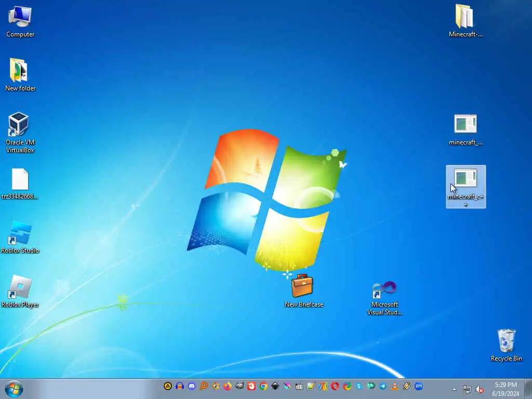The image size is (532, 399).
Task: Select the New Briefcase icon
Action: click(x=303, y=291)
